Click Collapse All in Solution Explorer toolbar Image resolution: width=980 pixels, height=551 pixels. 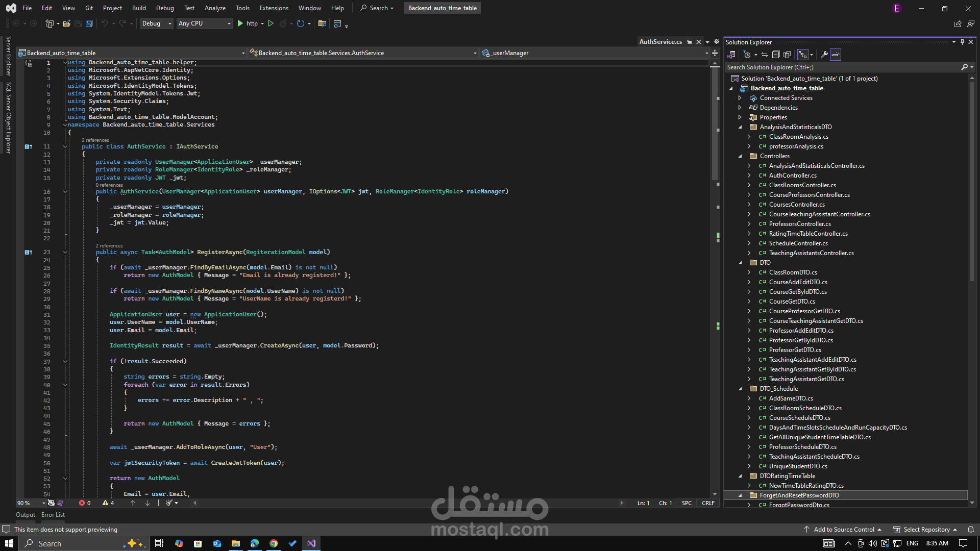click(776, 55)
